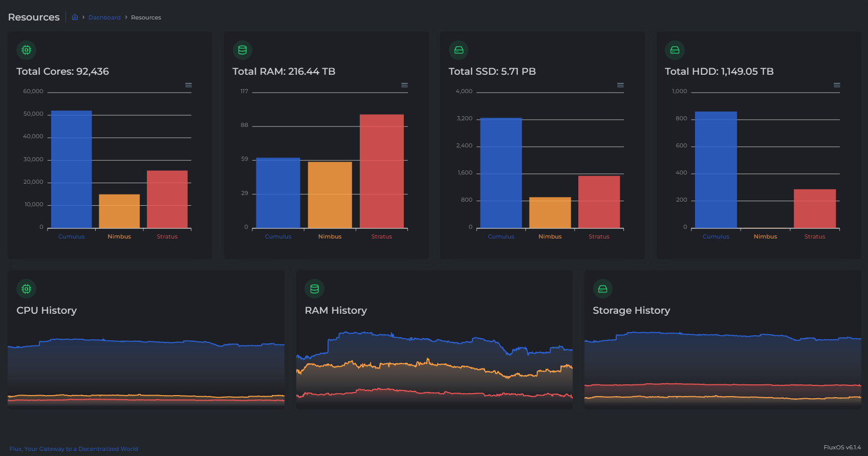Open the Total Cores chart hamburger menu
This screenshot has height=456, width=868.
188,85
